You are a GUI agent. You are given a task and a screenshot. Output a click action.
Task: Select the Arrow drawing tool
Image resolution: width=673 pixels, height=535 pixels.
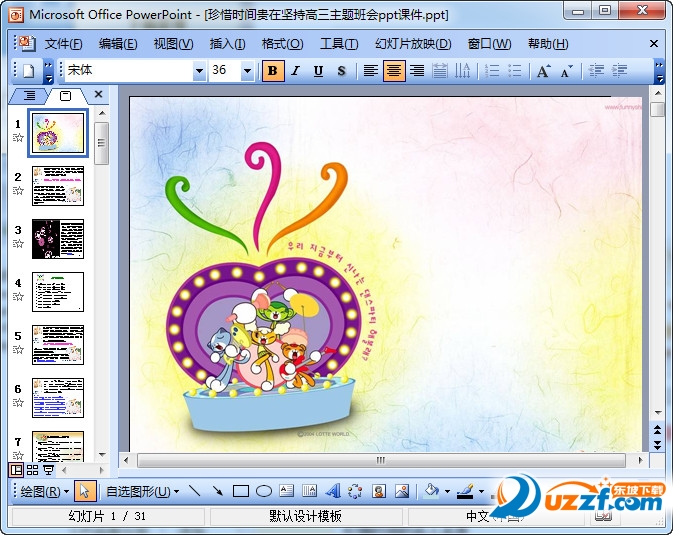[x=218, y=491]
